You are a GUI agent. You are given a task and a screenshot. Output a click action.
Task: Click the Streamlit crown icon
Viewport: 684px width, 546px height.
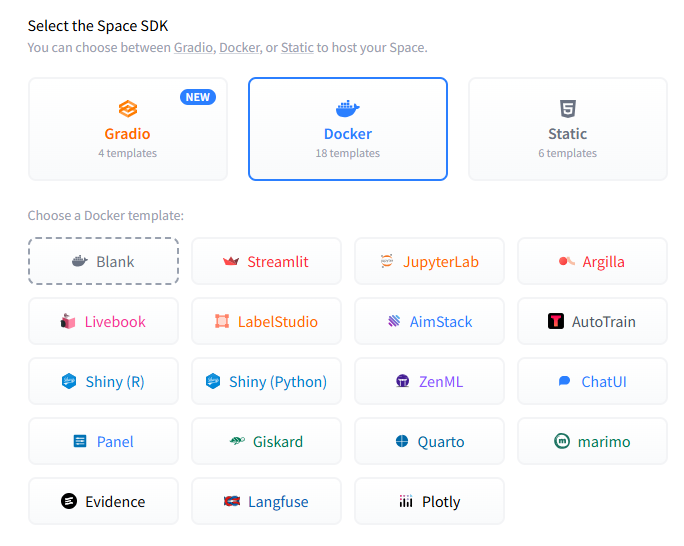click(x=231, y=262)
